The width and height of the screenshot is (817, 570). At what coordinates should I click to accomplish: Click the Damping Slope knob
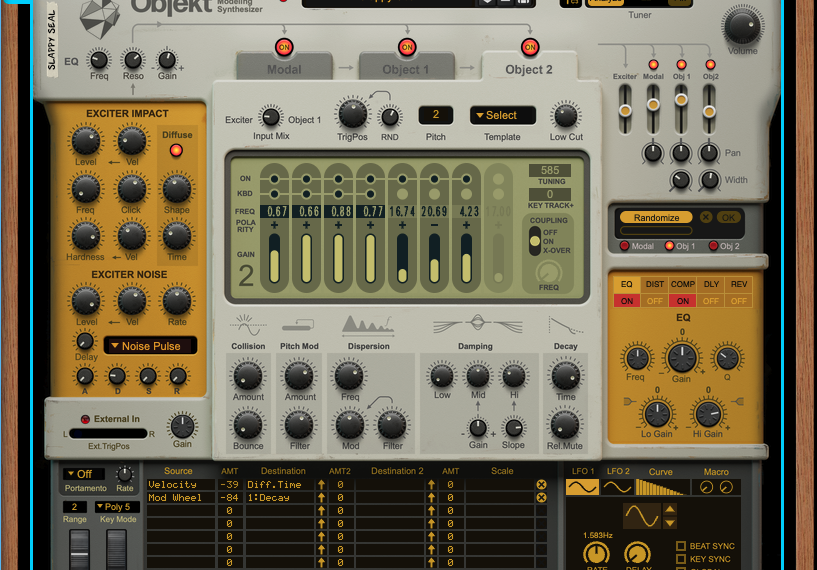[514, 428]
